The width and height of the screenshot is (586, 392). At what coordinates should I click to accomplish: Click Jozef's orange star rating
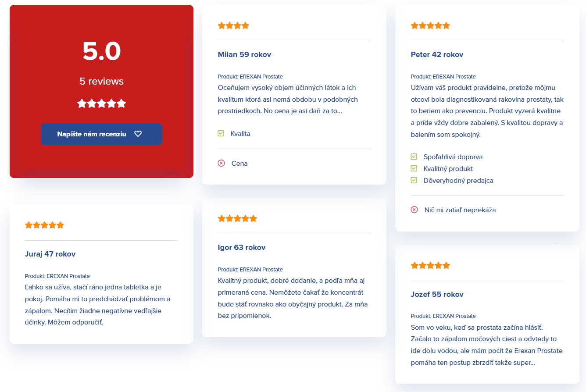pos(430,266)
